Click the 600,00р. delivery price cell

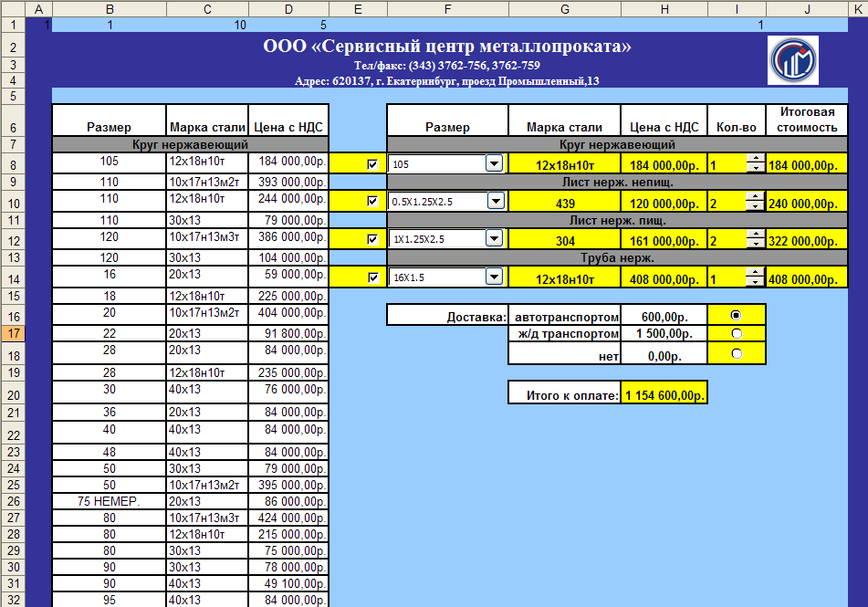(664, 317)
